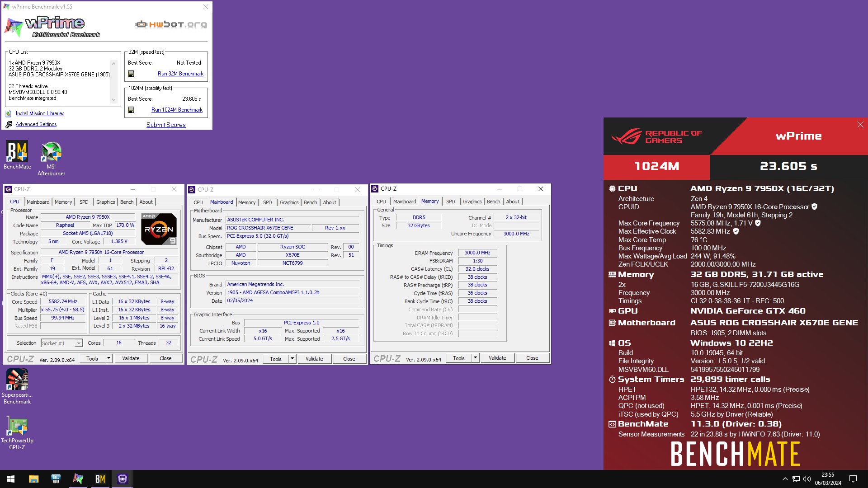Screen dimensions: 868x488
Task: Open the volume control in system tray
Action: coord(807,479)
